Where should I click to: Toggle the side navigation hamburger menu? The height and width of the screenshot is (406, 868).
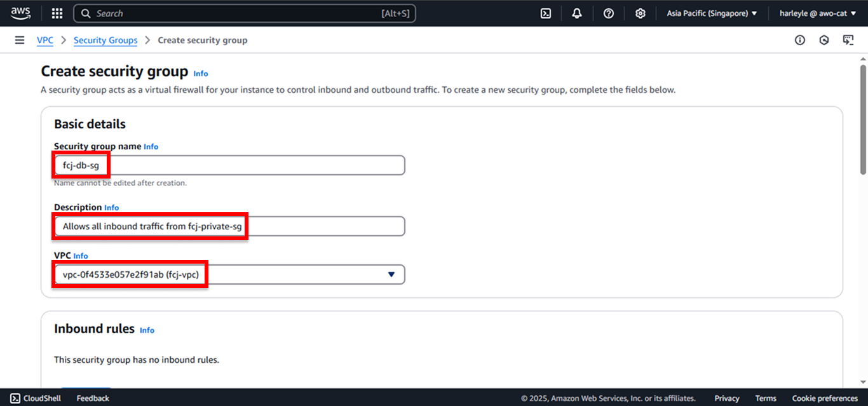click(20, 40)
